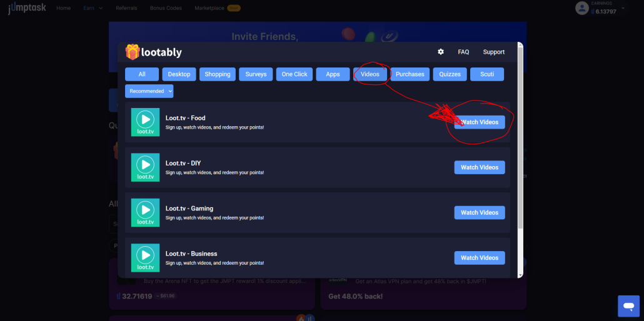Click the scrollbar up arrow in Lootably panel
Screen dimensions: 644x321
(x=520, y=45)
